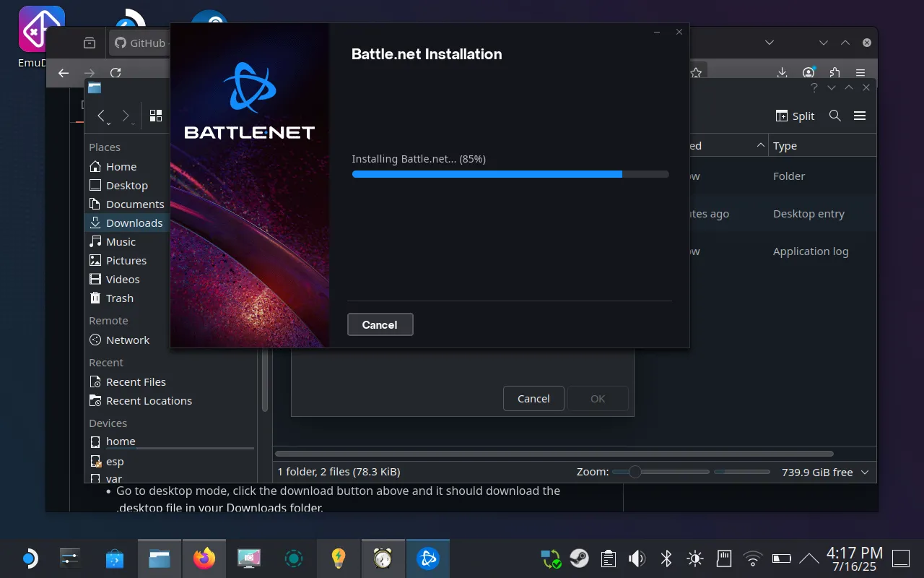Collapse the tray with the up chevron
This screenshot has height=578, width=924.
(808, 558)
